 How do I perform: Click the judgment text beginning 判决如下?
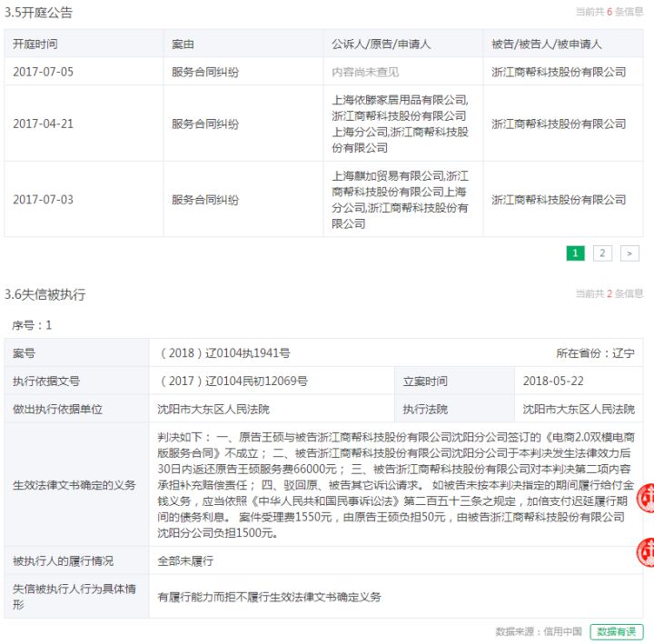(396, 485)
